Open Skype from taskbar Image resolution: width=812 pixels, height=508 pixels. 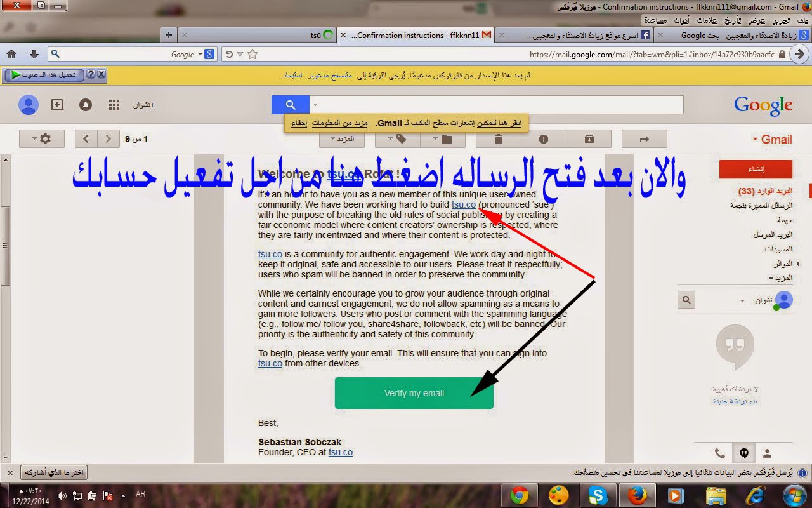coord(597,495)
